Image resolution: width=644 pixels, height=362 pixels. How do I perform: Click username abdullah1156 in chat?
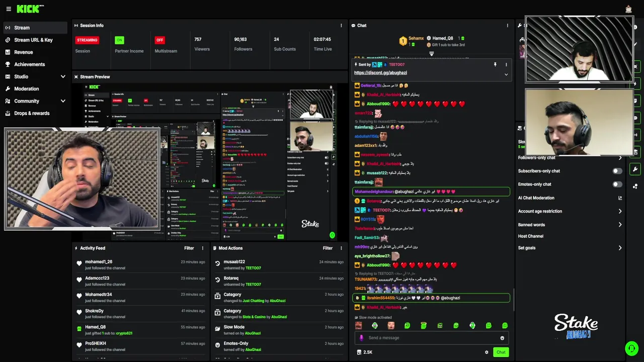[366, 136]
